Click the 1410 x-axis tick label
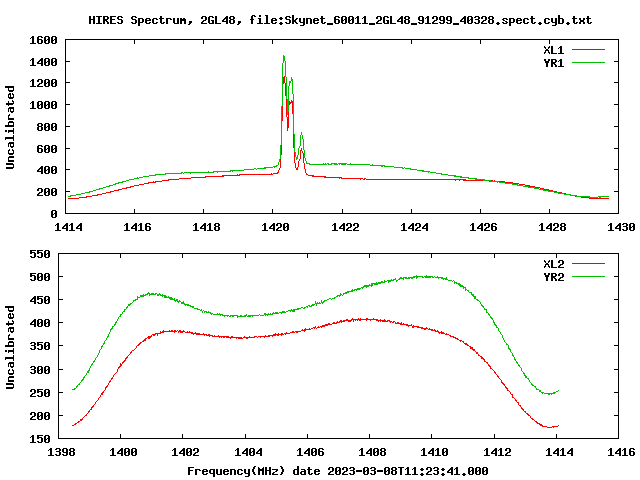Viewport: 640px width, 480px height. tap(434, 452)
